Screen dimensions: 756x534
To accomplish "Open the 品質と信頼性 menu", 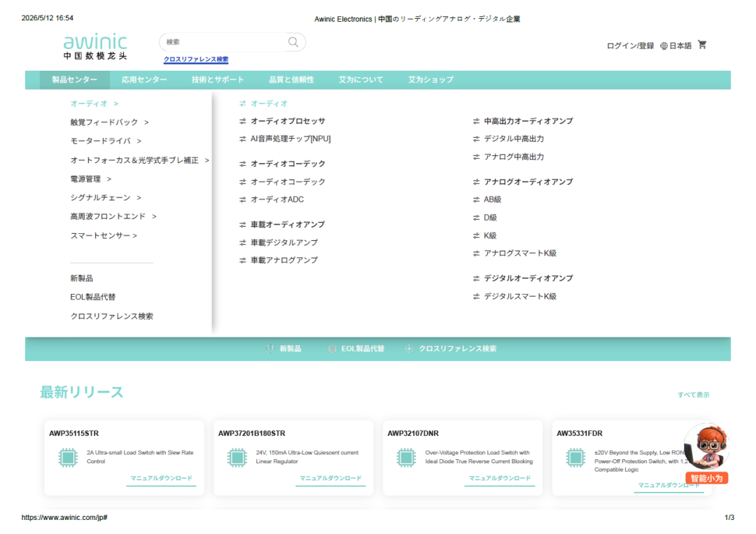I will (291, 80).
